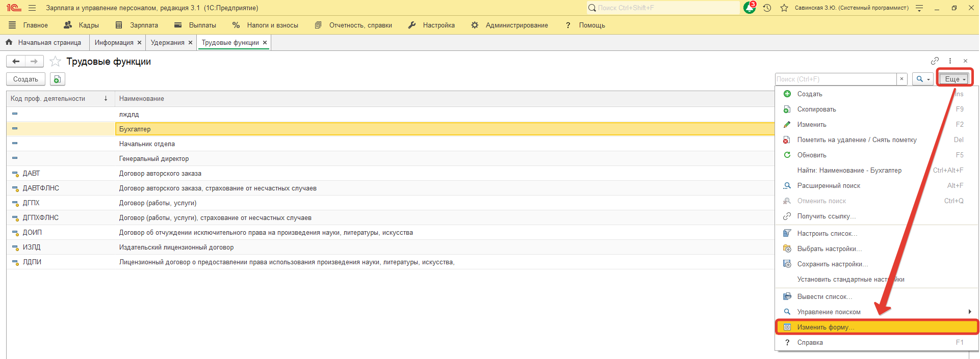This screenshot has height=359, width=980.
Task: Click the favorites star in title bar
Action: click(x=784, y=8)
